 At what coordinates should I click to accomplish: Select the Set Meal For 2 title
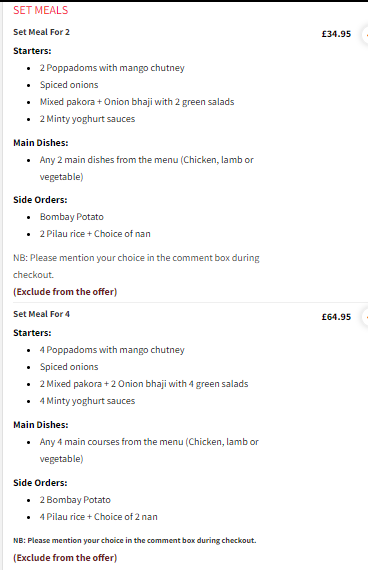pyautogui.click(x=41, y=32)
